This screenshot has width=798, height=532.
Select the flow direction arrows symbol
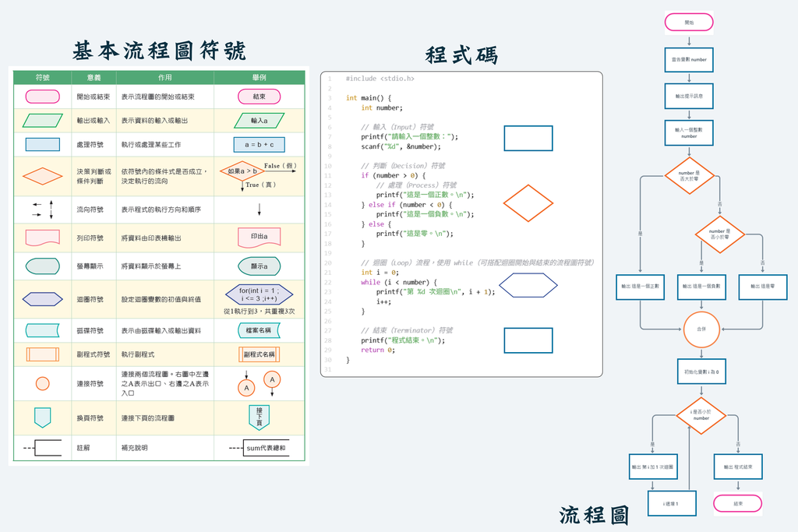tap(42, 208)
